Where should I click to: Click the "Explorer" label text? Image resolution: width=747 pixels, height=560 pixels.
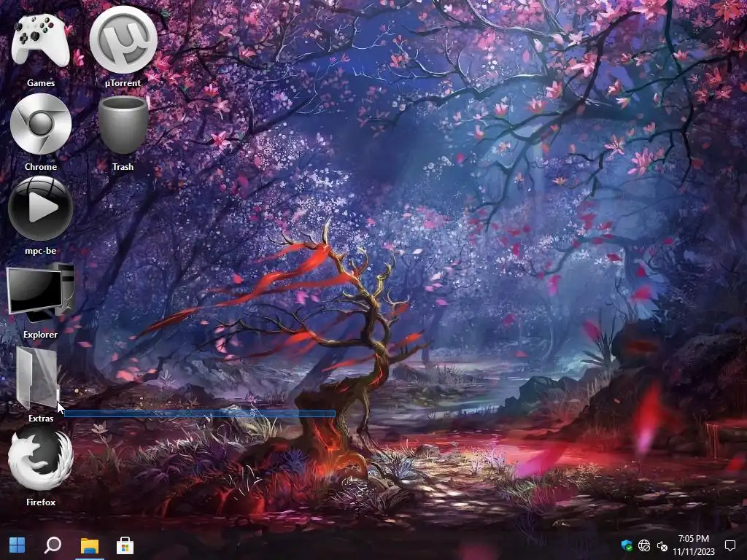[41, 334]
